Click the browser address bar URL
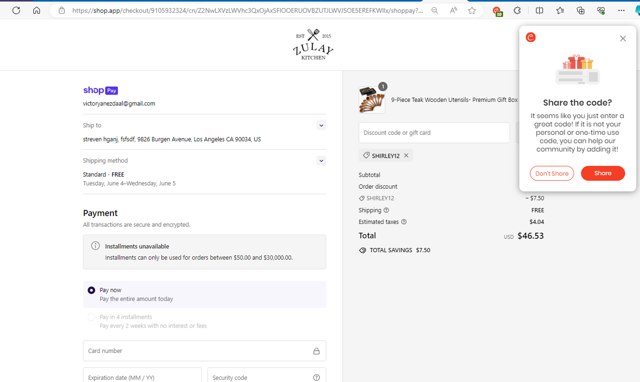 247,11
